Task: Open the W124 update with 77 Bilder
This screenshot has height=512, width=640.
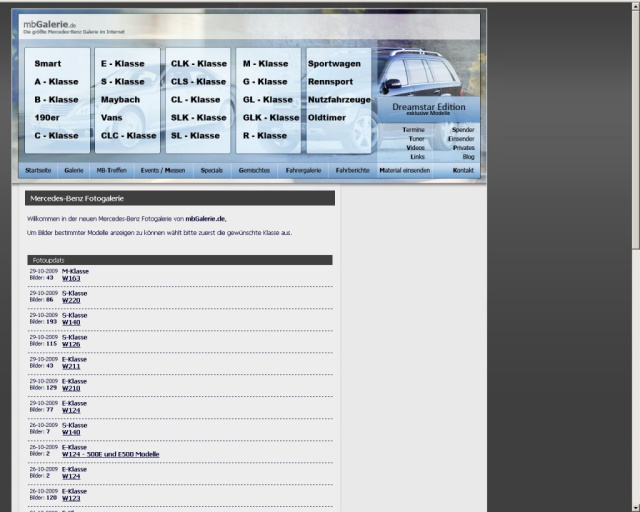Action: point(71,410)
